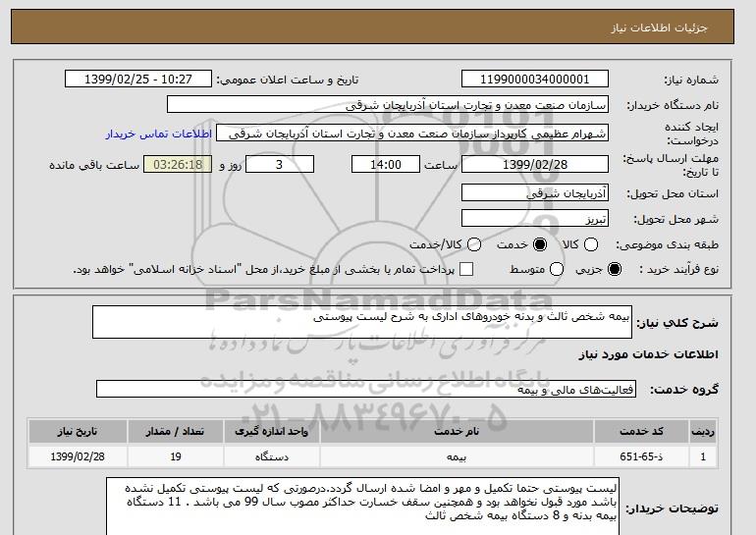Click the نام خدمت column header
The height and width of the screenshot is (535, 756).
tap(457, 431)
